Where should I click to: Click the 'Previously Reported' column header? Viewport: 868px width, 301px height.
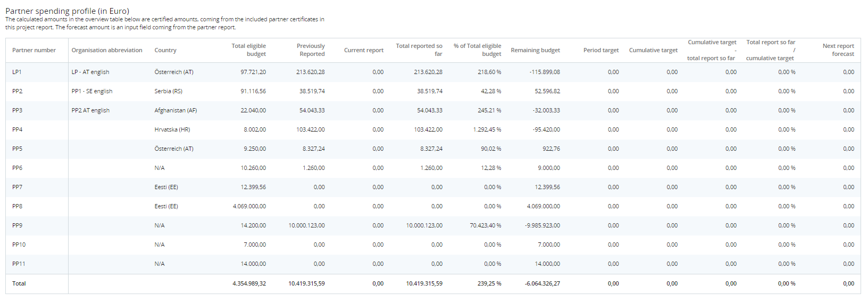[311, 50]
